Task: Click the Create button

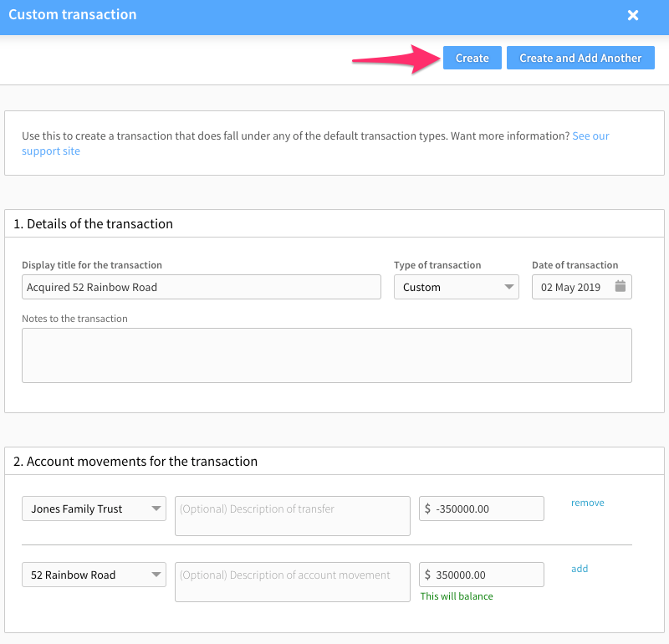Action: click(x=472, y=58)
